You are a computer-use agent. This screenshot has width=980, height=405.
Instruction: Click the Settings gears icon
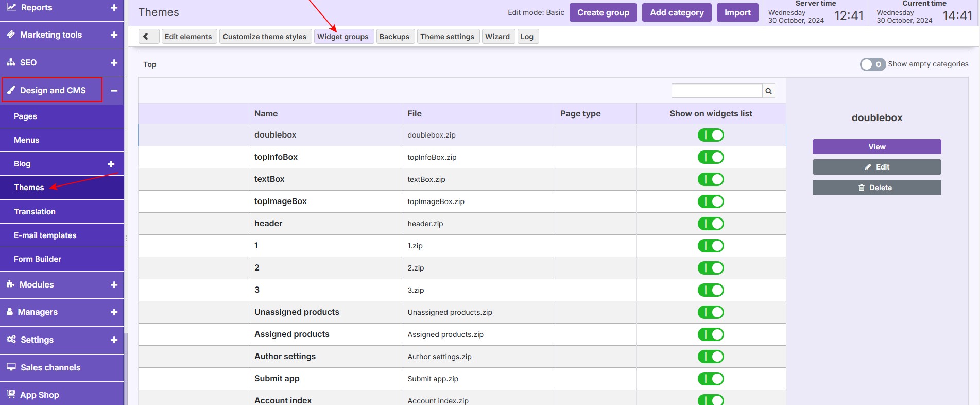click(x=11, y=339)
